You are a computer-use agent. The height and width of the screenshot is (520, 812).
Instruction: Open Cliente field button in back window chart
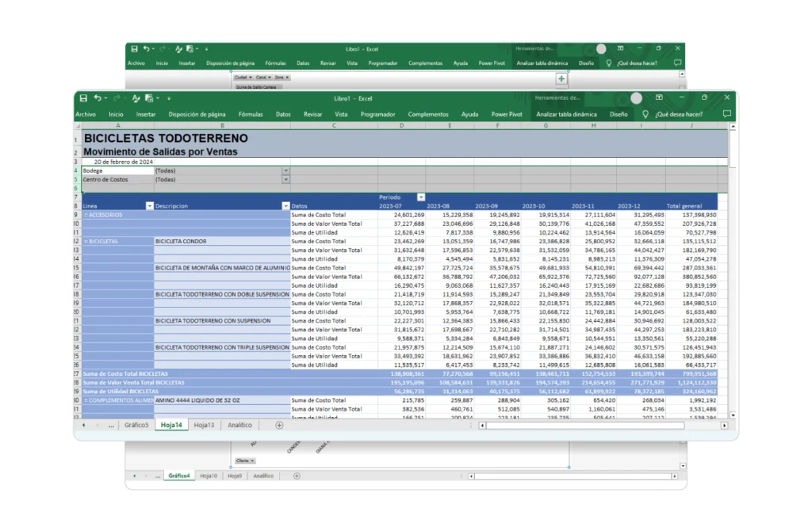[245, 461]
